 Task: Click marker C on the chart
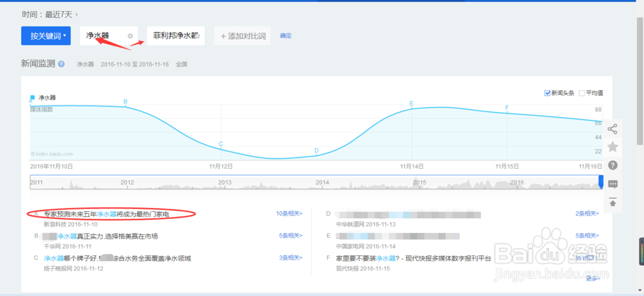221,143
